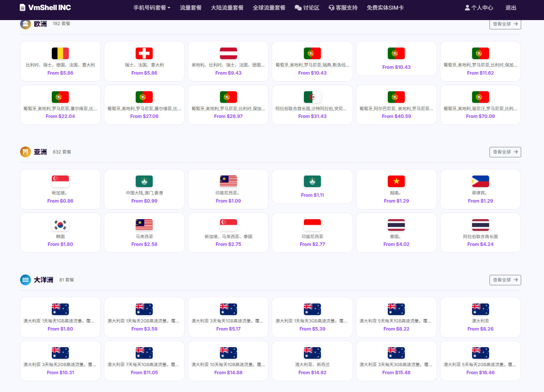Open the 全球流量套餐 menu item
The image size is (544, 392).
click(269, 7)
